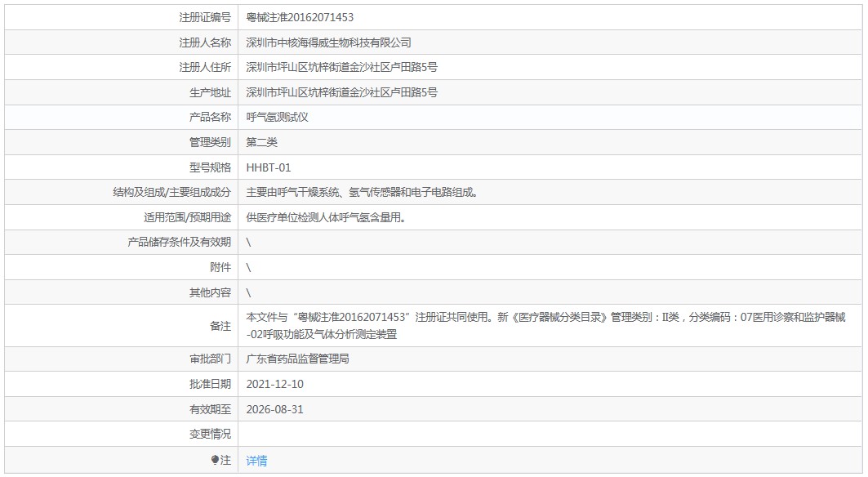Click the backslash value in 其他内容 row
868x477 pixels.
click(x=248, y=292)
